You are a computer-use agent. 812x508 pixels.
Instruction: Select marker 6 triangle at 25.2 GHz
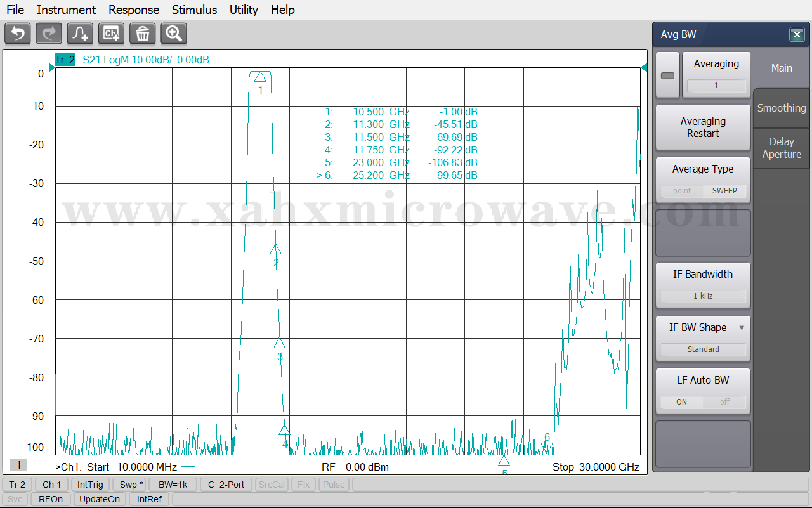(x=546, y=448)
